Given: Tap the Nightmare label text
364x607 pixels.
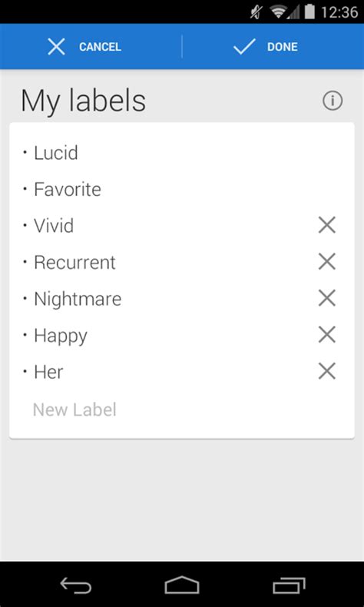Looking at the screenshot, I should point(78,299).
